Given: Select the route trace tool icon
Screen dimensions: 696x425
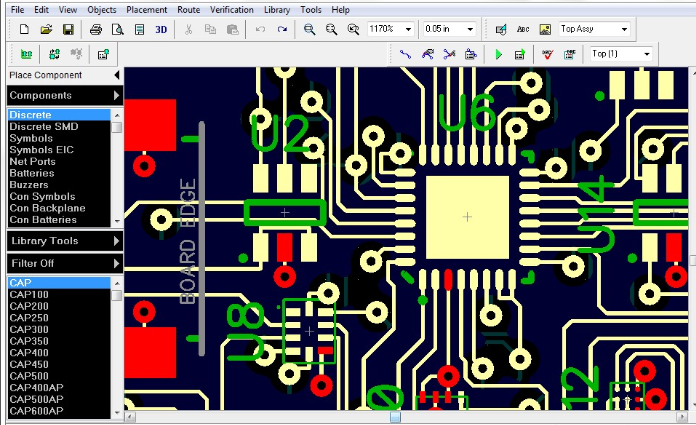Looking at the screenshot, I should pos(406,54).
